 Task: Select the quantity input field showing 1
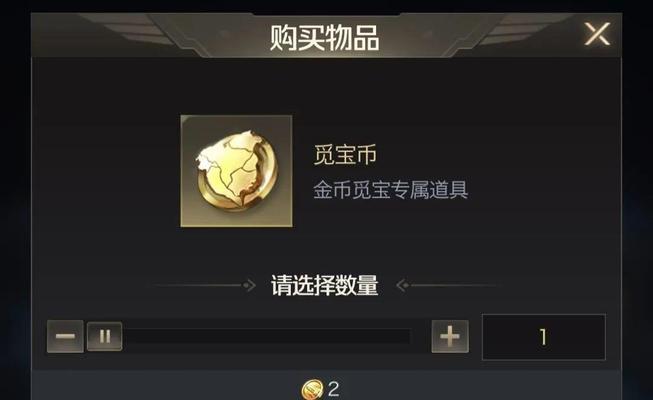click(543, 337)
